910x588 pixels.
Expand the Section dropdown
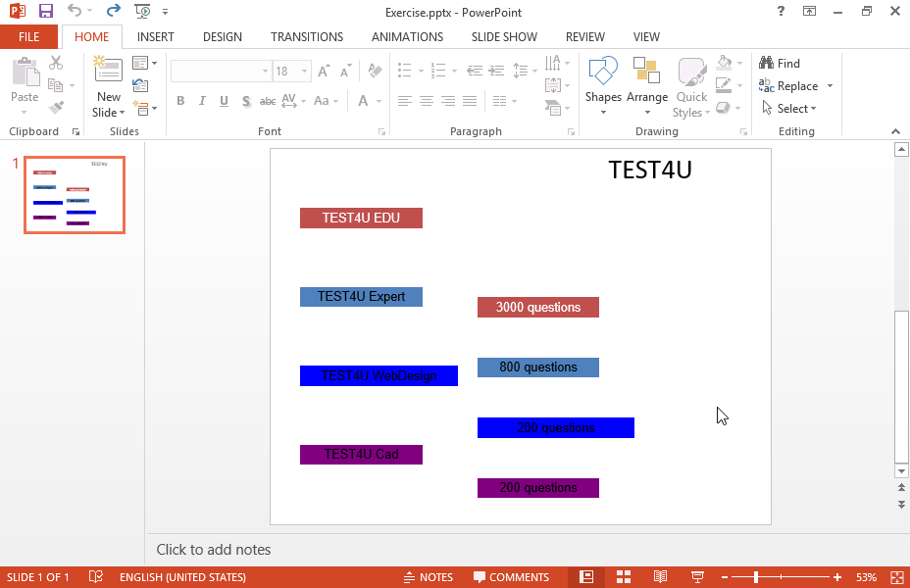click(x=144, y=108)
